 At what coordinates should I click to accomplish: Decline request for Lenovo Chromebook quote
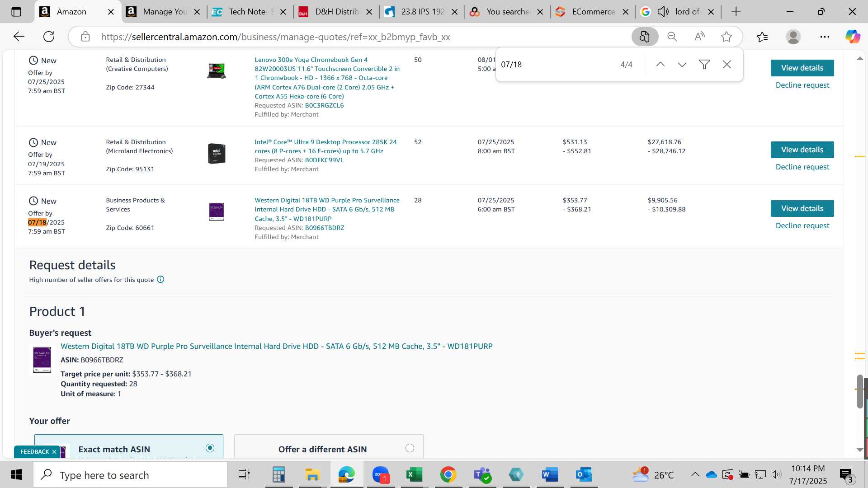pyautogui.click(x=802, y=85)
